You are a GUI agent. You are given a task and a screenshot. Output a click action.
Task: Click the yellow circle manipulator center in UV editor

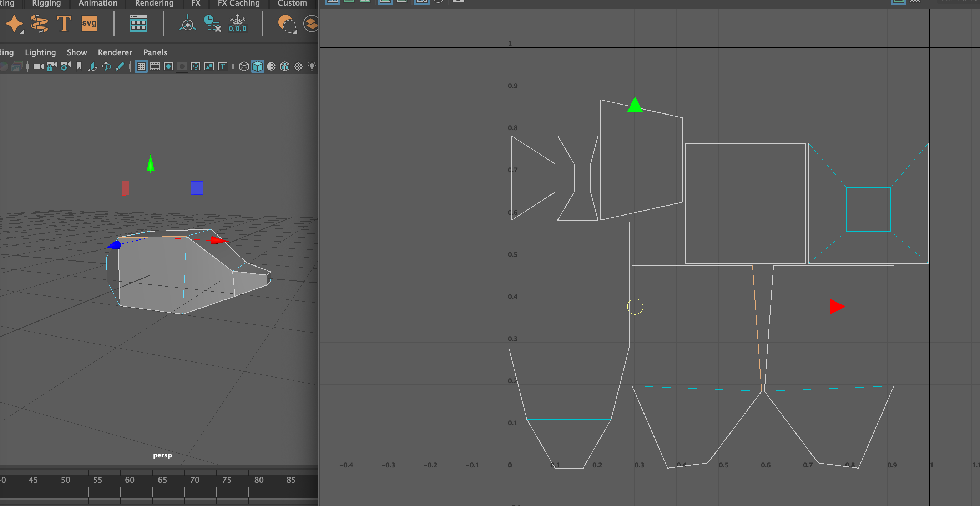tap(635, 307)
